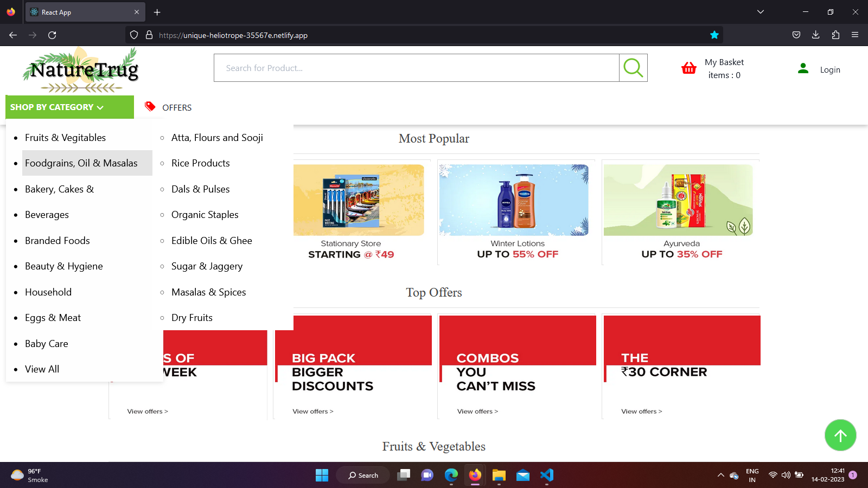Select Beverages category
868x488 pixels.
coord(47,215)
